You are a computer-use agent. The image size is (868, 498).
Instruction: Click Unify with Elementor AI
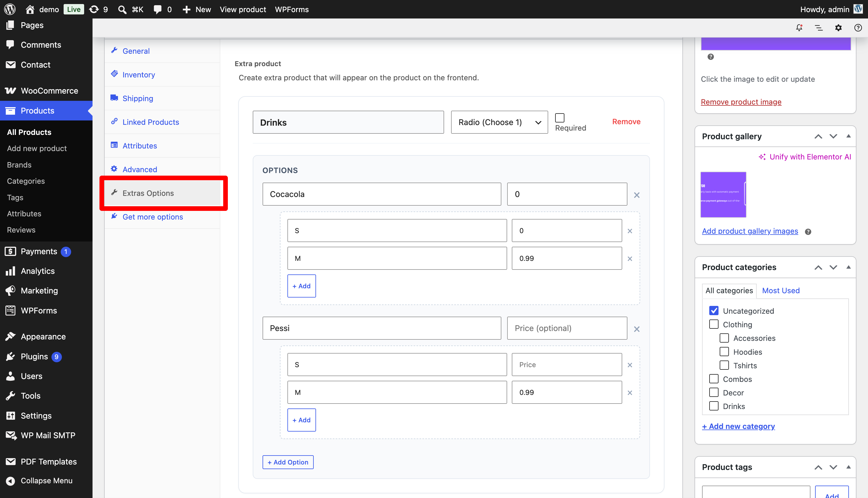pos(805,157)
